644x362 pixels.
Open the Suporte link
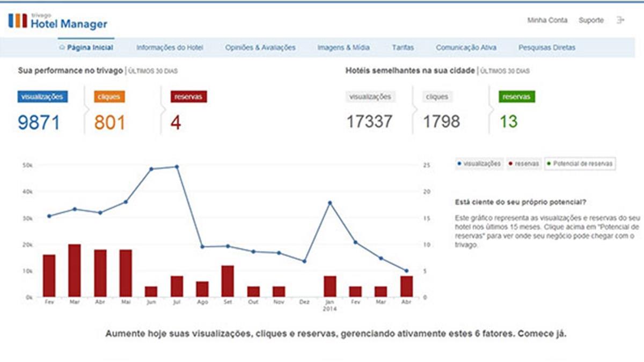point(591,20)
